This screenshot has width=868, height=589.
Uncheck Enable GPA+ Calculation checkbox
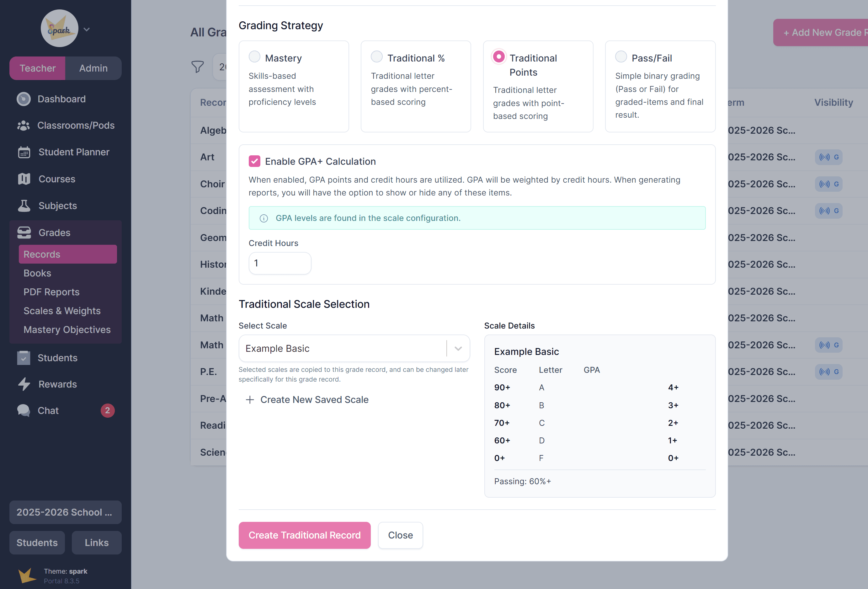pos(254,162)
